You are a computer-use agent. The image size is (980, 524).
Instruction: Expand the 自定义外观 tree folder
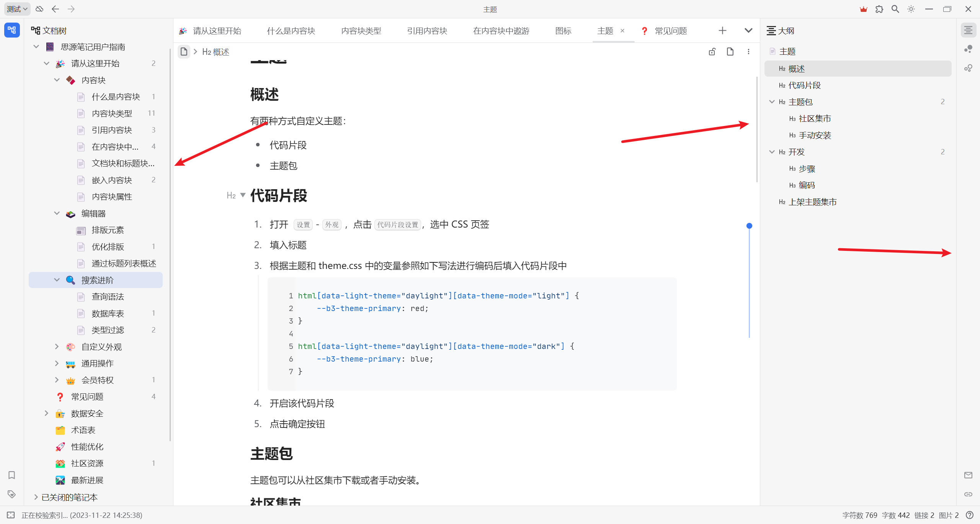[x=57, y=347]
